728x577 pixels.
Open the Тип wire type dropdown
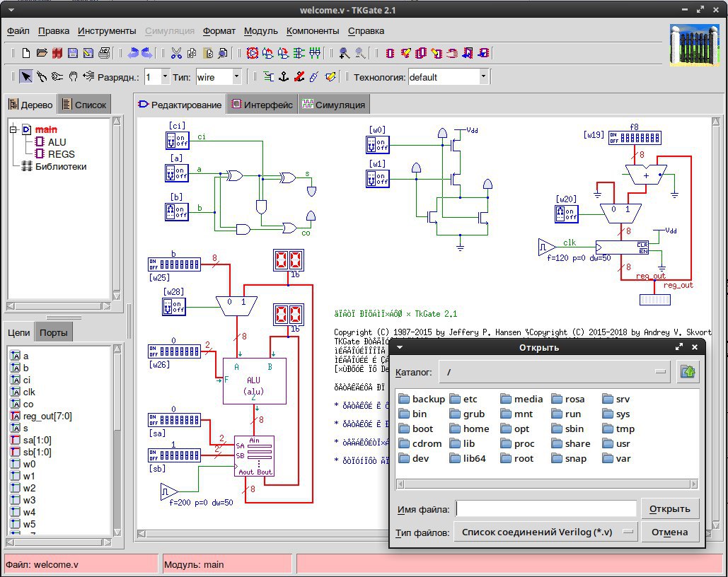(236, 76)
